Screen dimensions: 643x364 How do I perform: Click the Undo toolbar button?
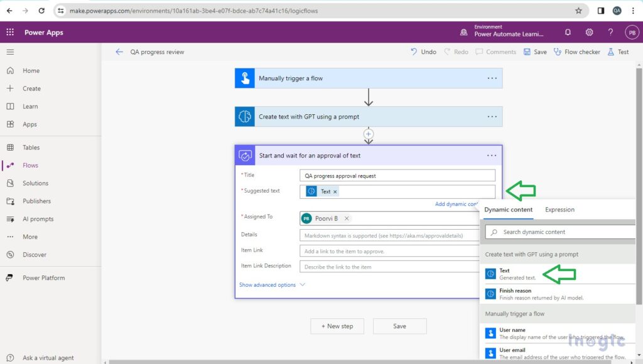coord(423,52)
